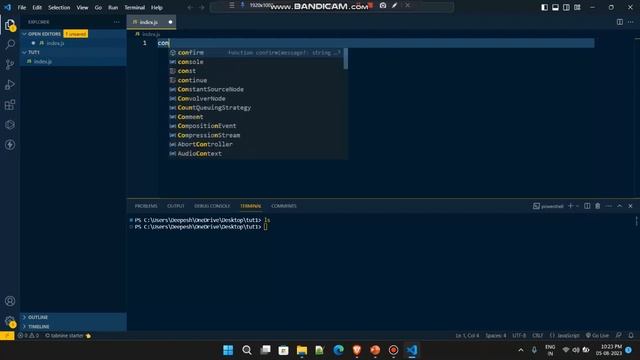This screenshot has height=360, width=640.
Task: Expand the Outline section
Action: [73, 317]
